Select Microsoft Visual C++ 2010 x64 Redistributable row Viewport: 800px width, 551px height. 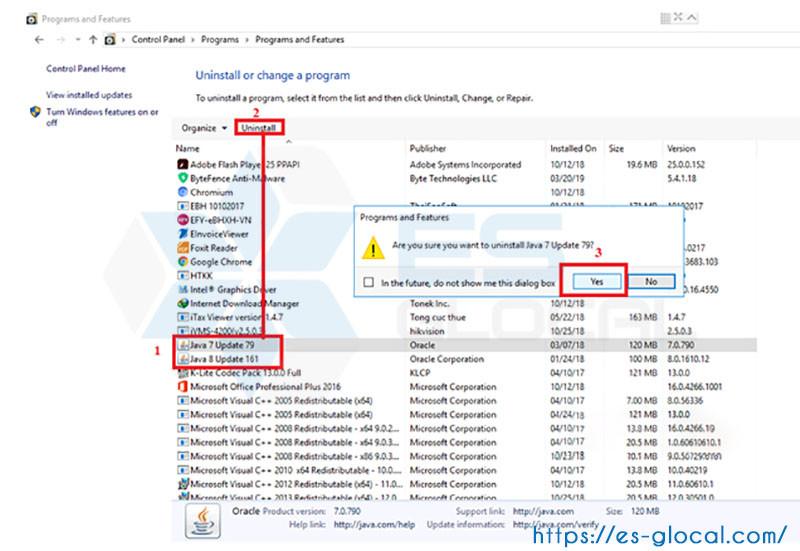(464, 470)
